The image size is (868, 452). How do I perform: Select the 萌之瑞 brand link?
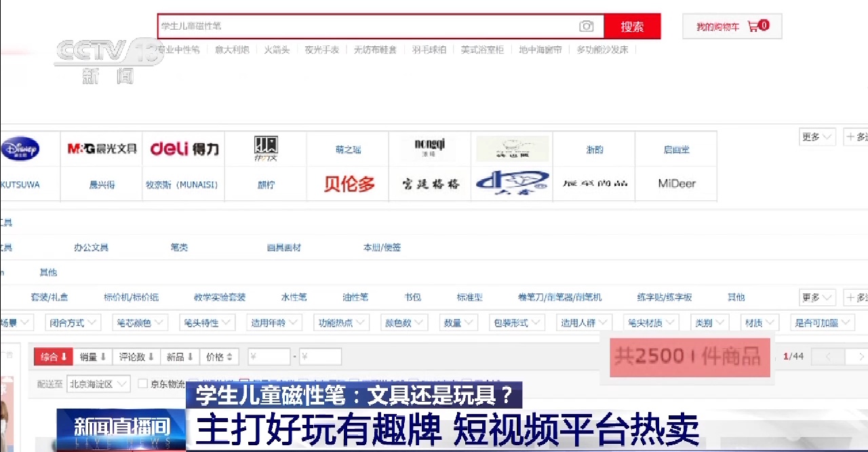point(348,150)
